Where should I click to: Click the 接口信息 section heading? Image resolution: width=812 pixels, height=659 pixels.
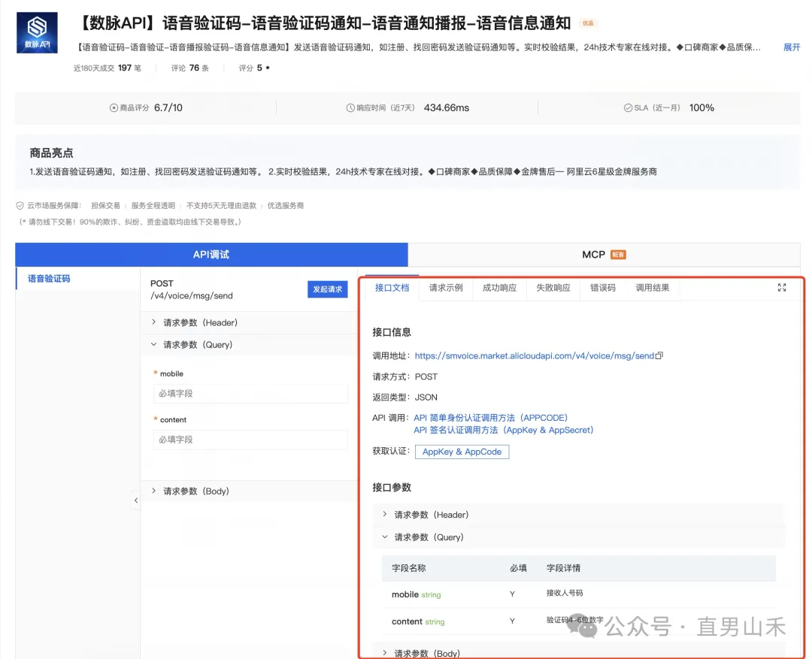coord(392,332)
